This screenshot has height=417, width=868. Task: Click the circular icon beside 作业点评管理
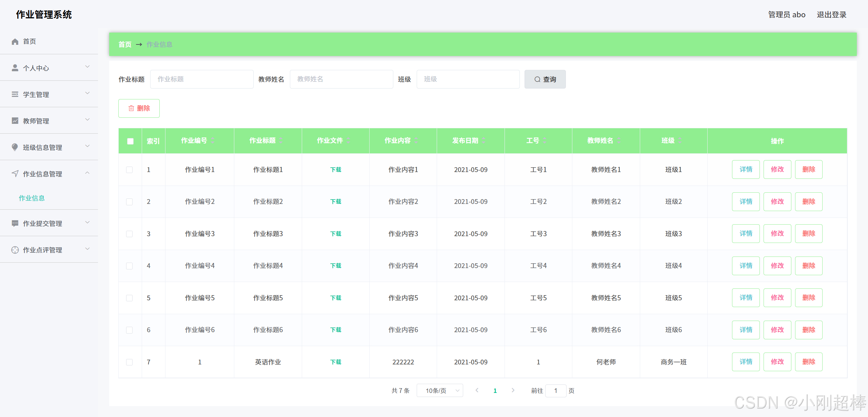click(x=15, y=250)
